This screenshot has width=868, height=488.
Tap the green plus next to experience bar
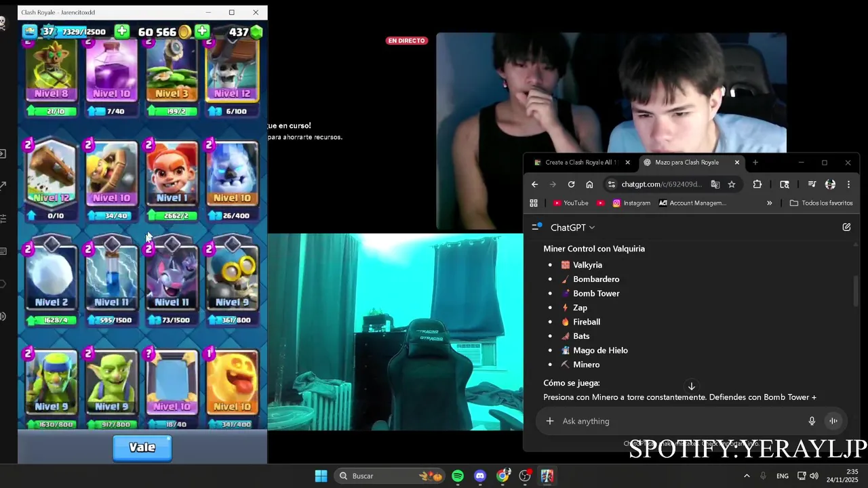click(121, 31)
